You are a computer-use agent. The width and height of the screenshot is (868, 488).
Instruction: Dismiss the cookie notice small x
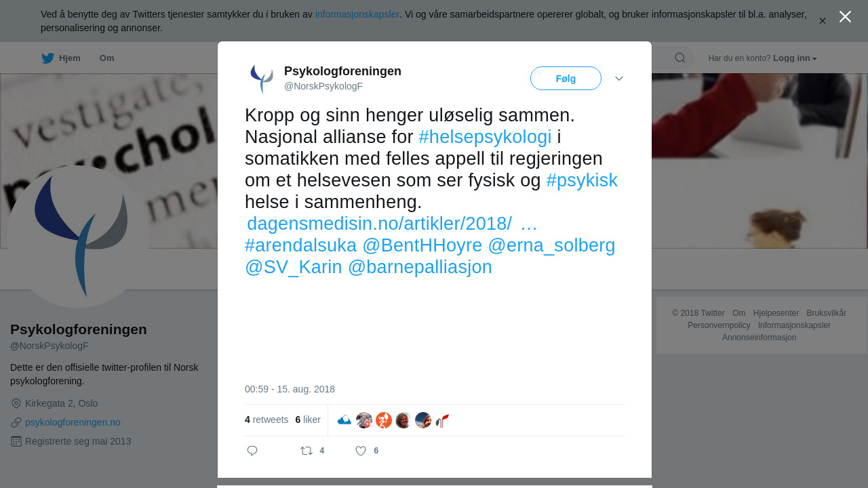(823, 21)
